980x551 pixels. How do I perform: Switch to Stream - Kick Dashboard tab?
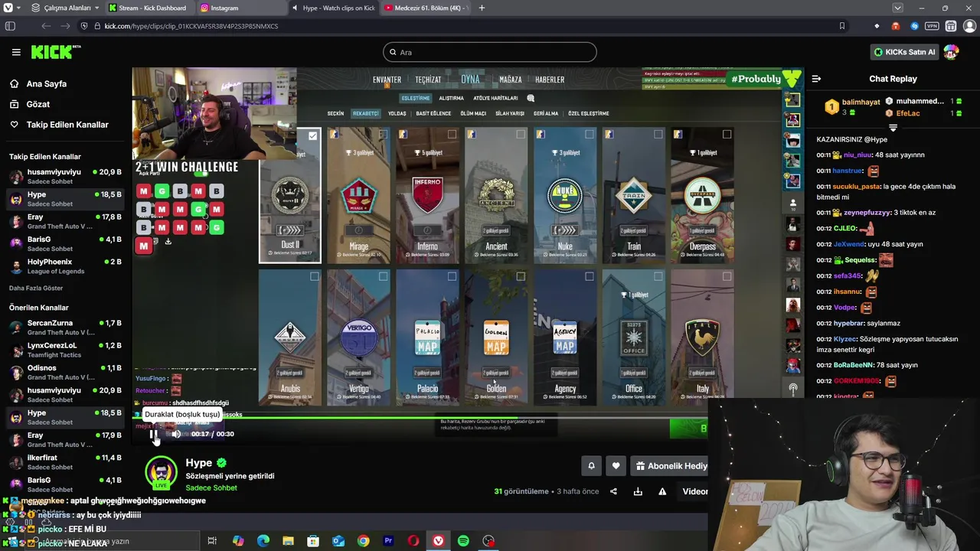click(149, 8)
